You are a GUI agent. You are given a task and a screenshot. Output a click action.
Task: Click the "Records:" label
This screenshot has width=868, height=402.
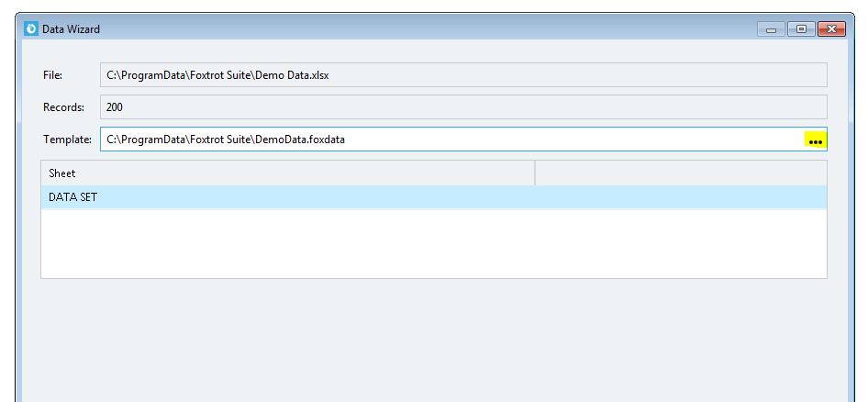coord(63,107)
